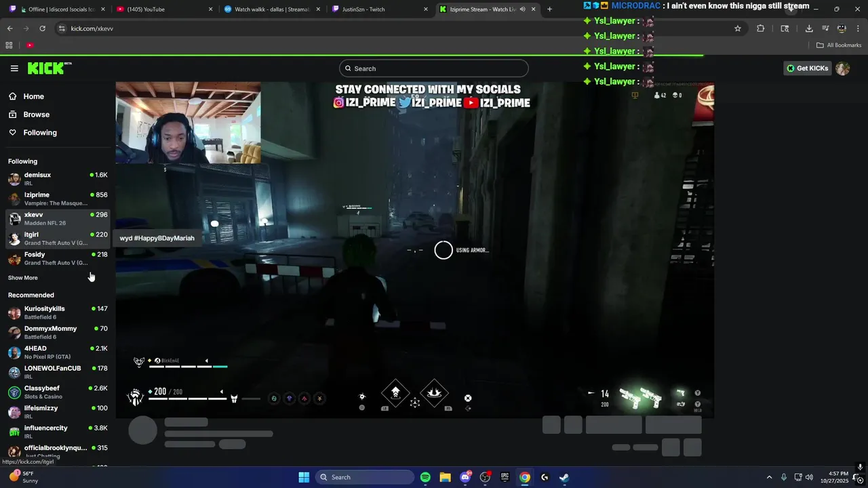Switch to the (1405) YouTube tab

(163, 9)
